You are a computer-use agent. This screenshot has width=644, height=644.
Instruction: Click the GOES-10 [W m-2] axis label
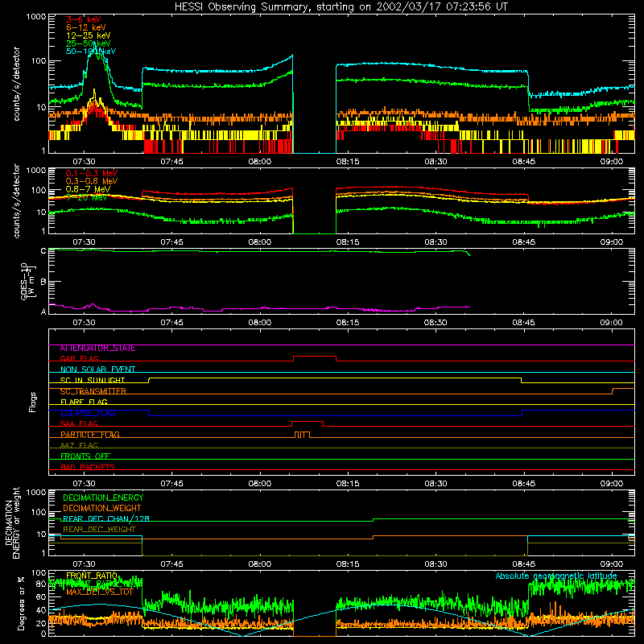pos(28,282)
